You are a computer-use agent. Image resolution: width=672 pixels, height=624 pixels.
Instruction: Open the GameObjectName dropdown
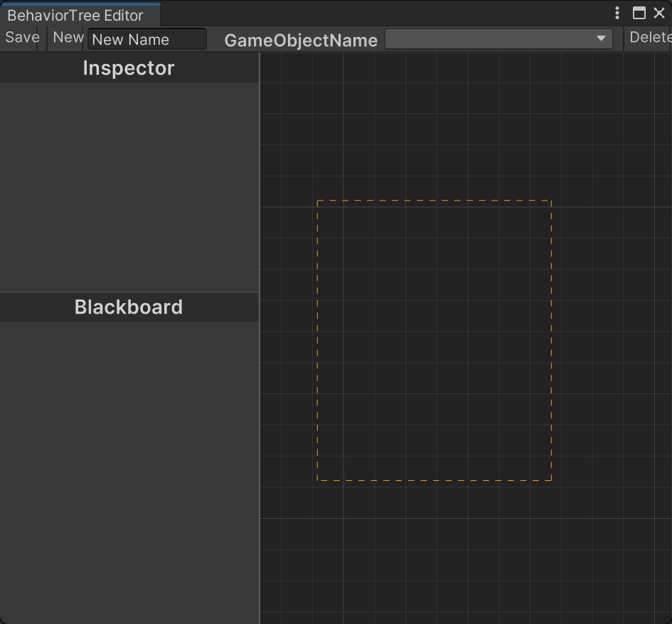(498, 39)
